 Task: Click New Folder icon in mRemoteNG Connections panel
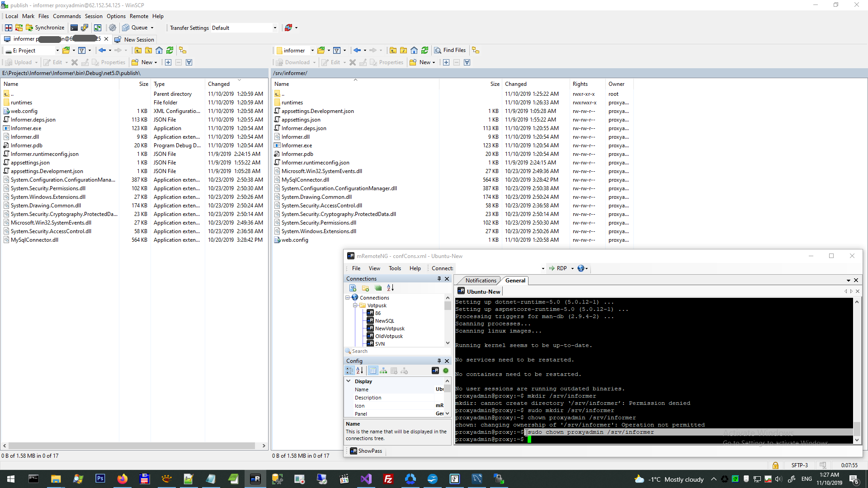(x=365, y=288)
